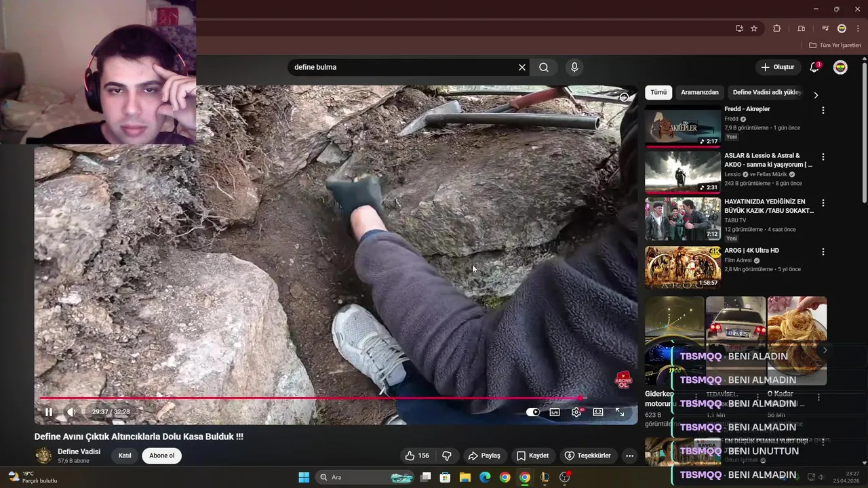Open Define Vadisi channel name link

coord(79,451)
